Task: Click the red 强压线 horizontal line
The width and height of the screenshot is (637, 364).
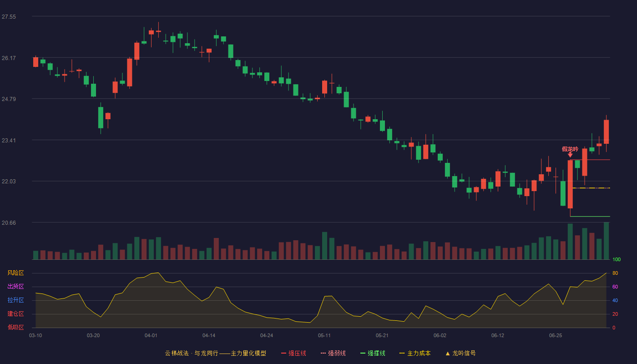Action: coord(590,160)
